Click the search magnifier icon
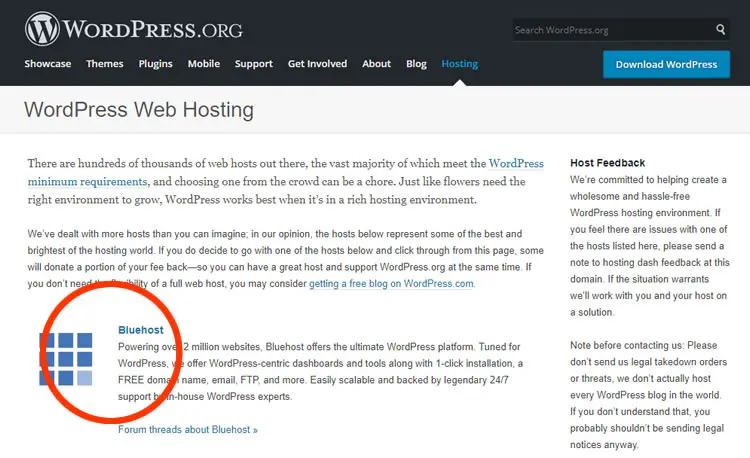Viewport: 750px width, 458px height. (x=720, y=30)
